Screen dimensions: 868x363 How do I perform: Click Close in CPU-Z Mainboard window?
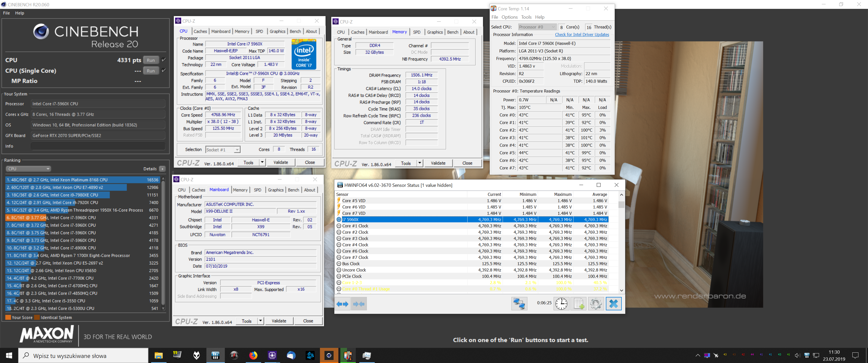click(308, 321)
